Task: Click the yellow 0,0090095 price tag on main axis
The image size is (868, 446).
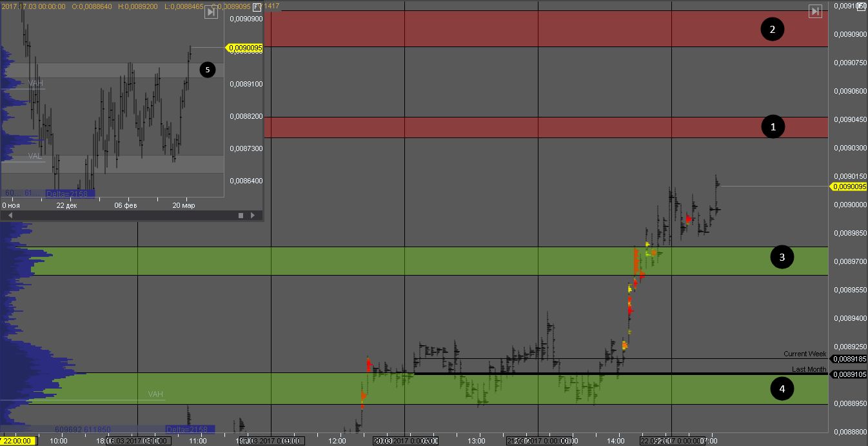Action: 849,187
